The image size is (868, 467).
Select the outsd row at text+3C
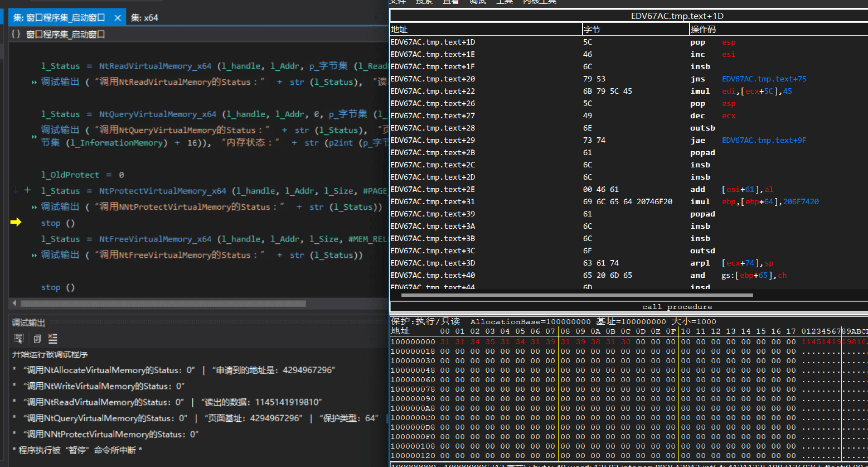(x=629, y=251)
